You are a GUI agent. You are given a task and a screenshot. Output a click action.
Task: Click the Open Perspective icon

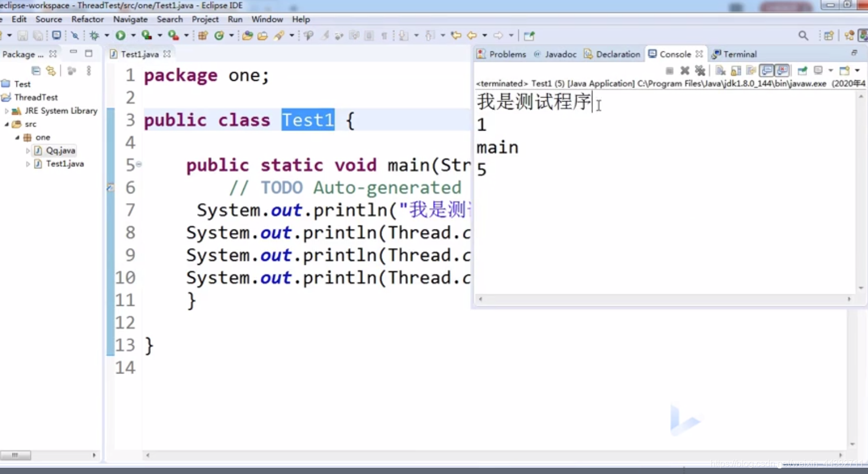click(x=828, y=36)
